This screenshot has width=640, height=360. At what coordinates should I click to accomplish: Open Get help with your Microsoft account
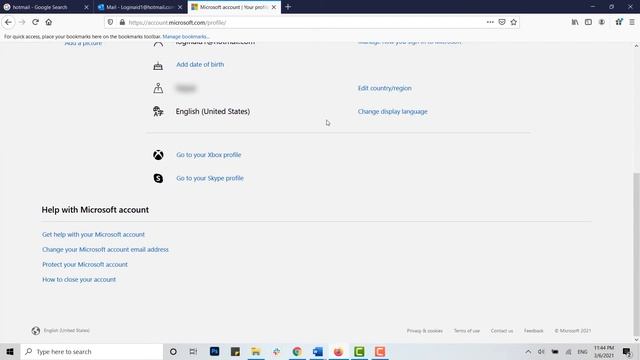click(93, 234)
